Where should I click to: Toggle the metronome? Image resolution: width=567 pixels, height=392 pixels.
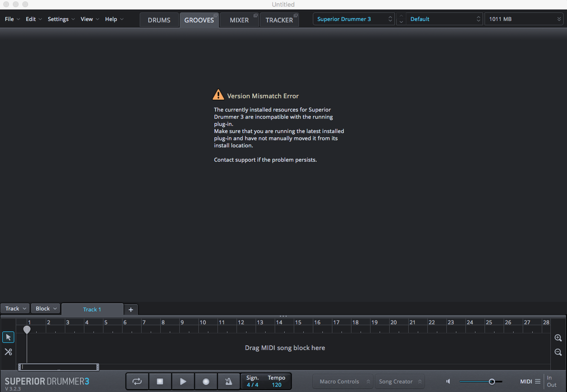[x=228, y=381]
